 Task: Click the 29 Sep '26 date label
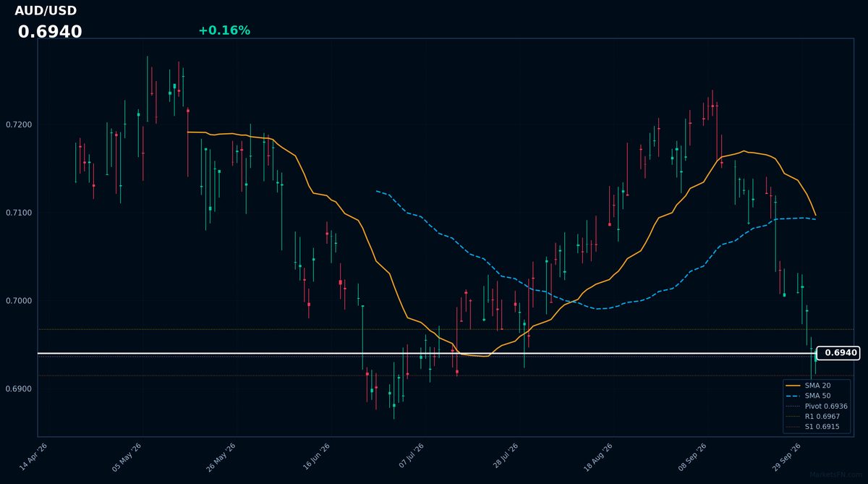coord(787,457)
